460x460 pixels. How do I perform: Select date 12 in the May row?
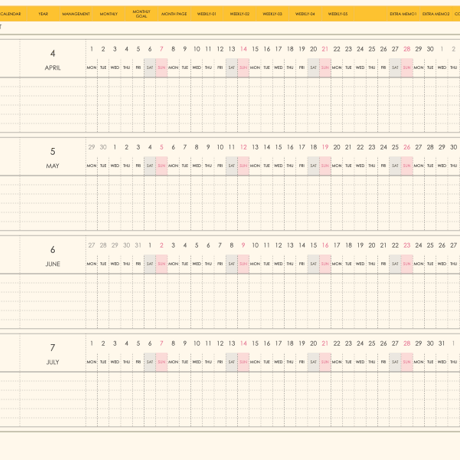(x=243, y=147)
